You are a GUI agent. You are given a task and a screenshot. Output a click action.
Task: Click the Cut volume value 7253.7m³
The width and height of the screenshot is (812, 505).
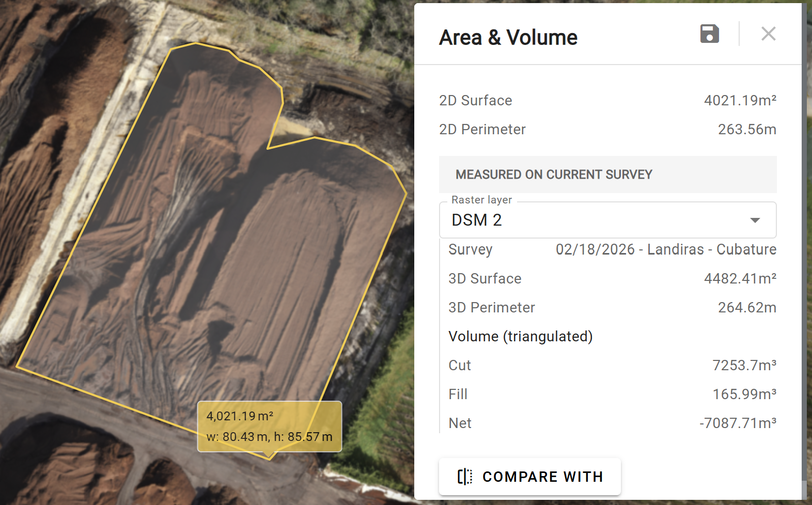tap(744, 365)
